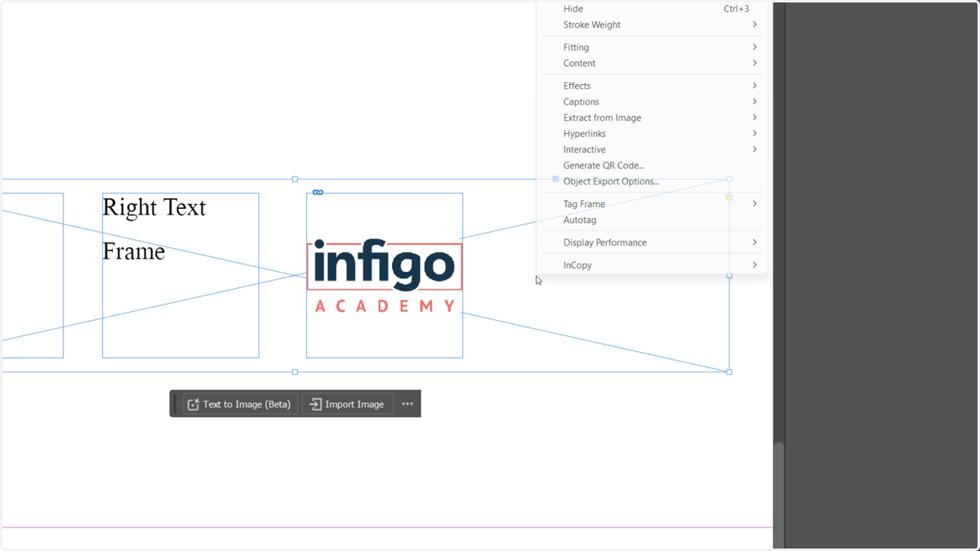Click the Extract from Image submenu arrow
980x551 pixels.
(x=755, y=118)
